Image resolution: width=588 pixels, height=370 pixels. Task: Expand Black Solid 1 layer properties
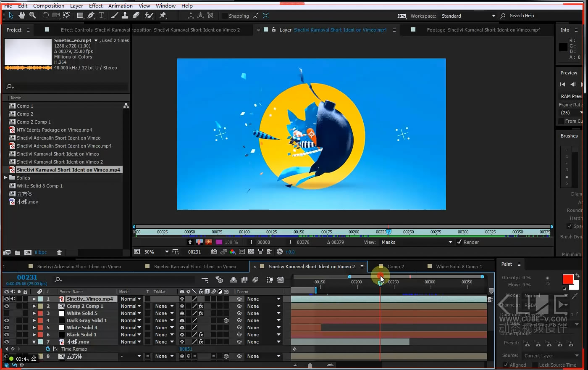coord(34,335)
